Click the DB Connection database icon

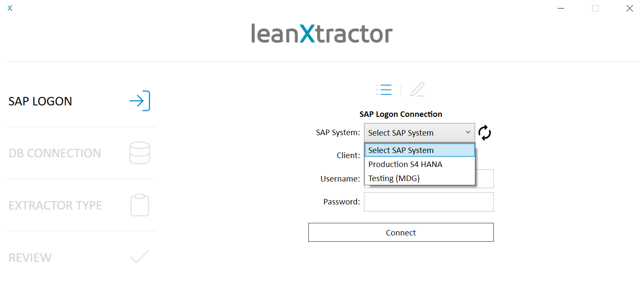pyautogui.click(x=140, y=153)
